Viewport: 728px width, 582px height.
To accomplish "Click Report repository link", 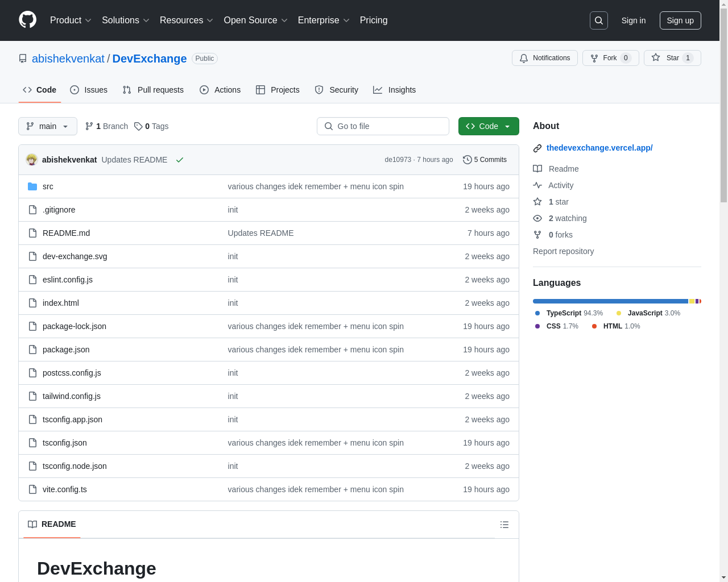I will click(x=563, y=251).
